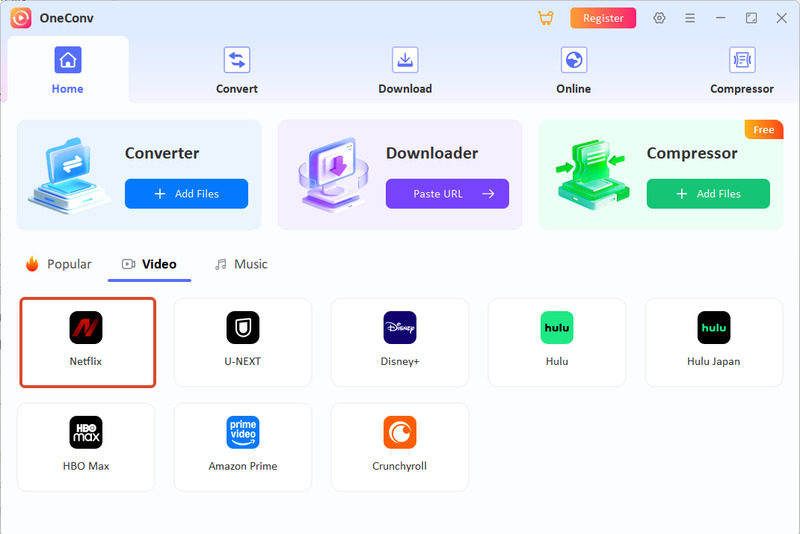
Task: Add files to the Compressor
Action: (708, 194)
